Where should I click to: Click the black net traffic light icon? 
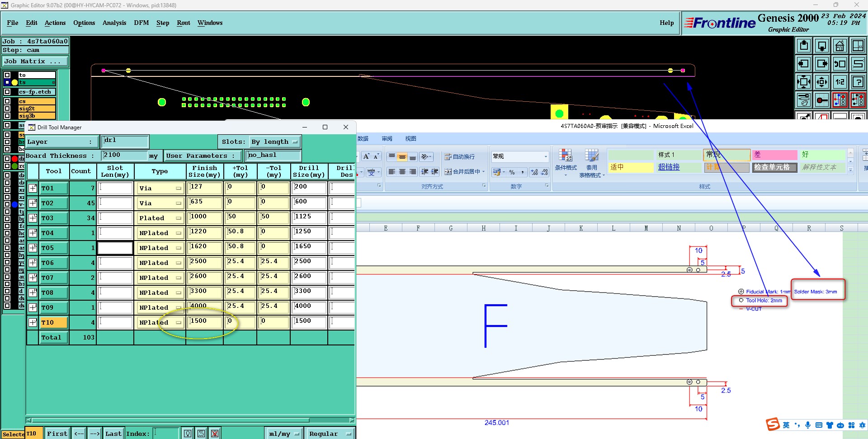[858, 100]
